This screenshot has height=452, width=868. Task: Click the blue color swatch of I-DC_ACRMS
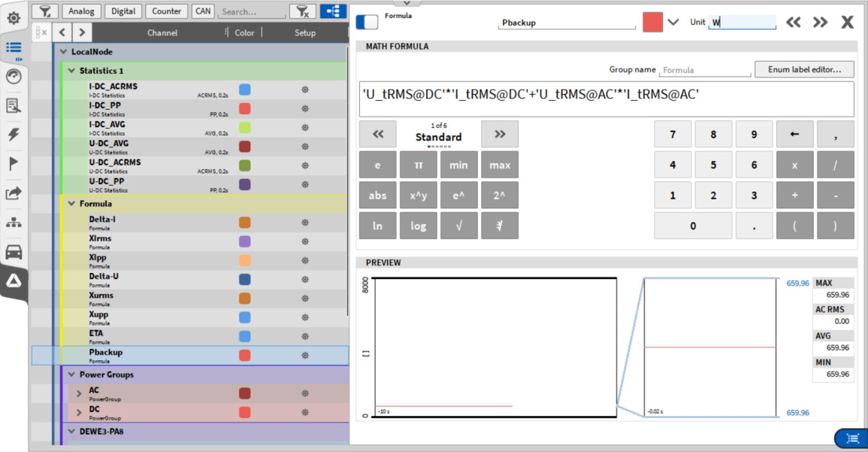[x=245, y=89]
